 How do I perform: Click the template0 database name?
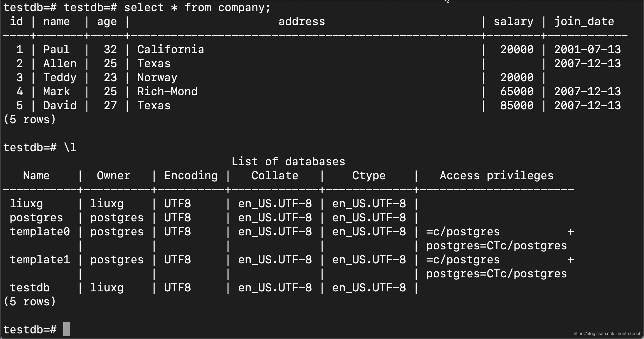(40, 232)
